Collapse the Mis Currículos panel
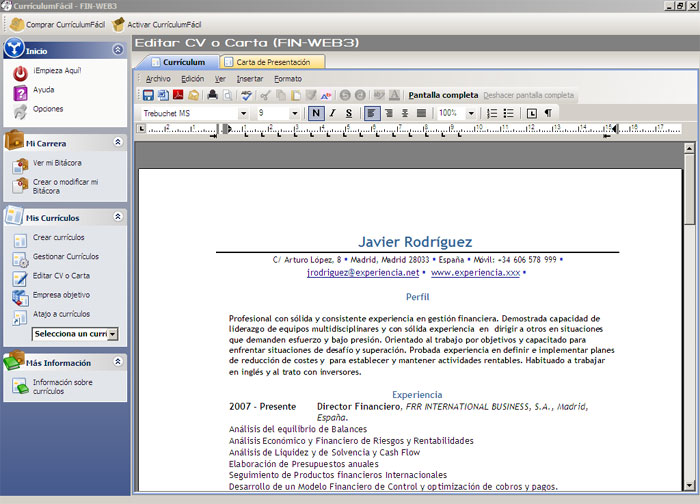This screenshot has width=700, height=504. click(x=118, y=217)
